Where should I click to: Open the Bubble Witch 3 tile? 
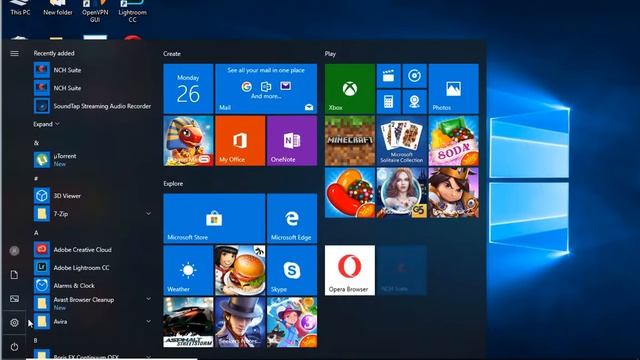(292, 322)
